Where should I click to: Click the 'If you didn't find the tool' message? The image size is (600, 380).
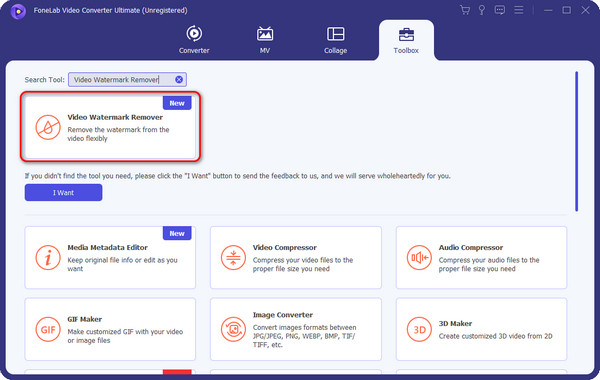pos(238,176)
